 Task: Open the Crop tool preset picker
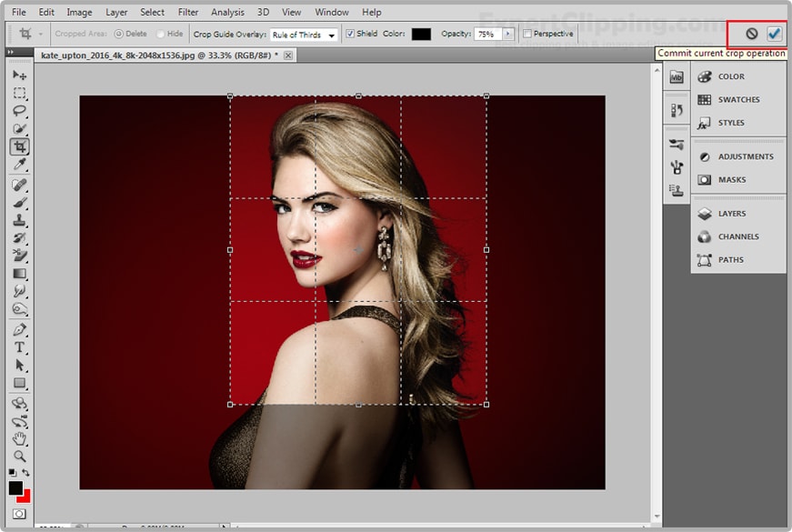tap(25, 35)
